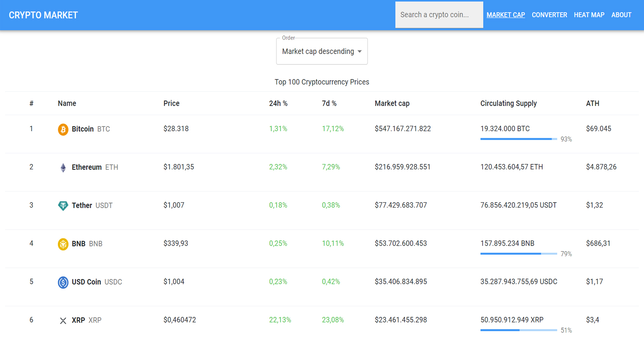
Task: Click Ethereum ATH value $4.878,26
Action: 601,167
